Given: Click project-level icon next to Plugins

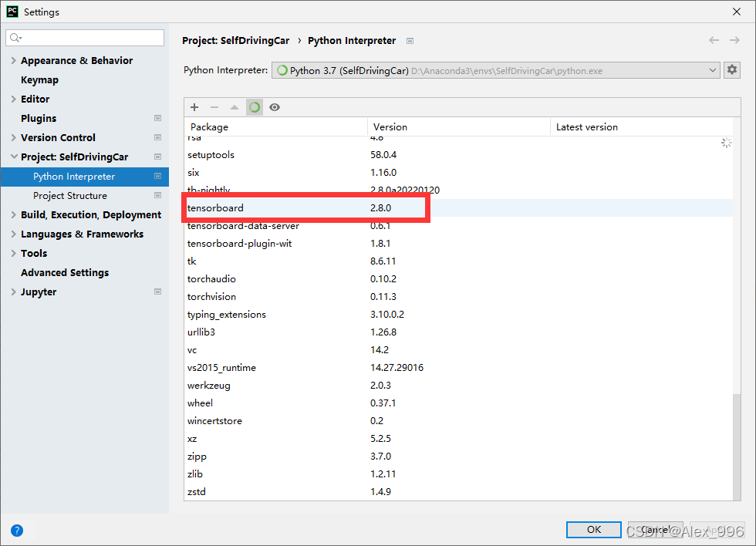Looking at the screenshot, I should pos(157,118).
